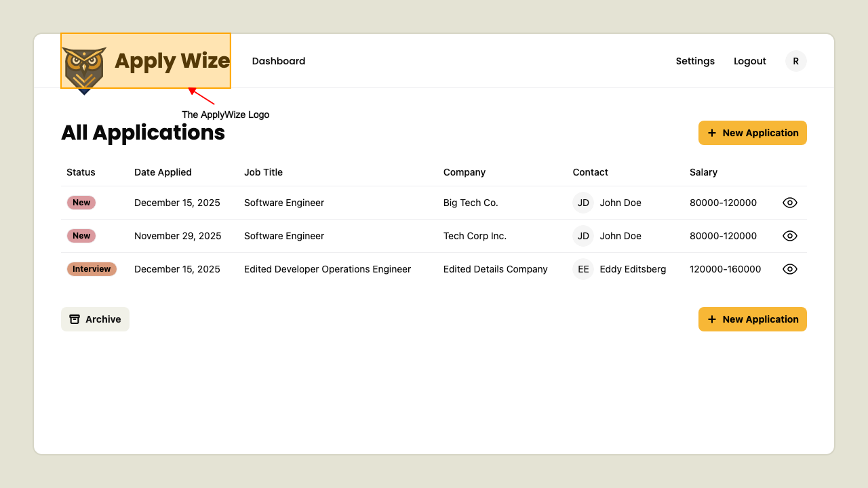Click the Salary column header
Image resolution: width=868 pixels, height=488 pixels.
703,172
